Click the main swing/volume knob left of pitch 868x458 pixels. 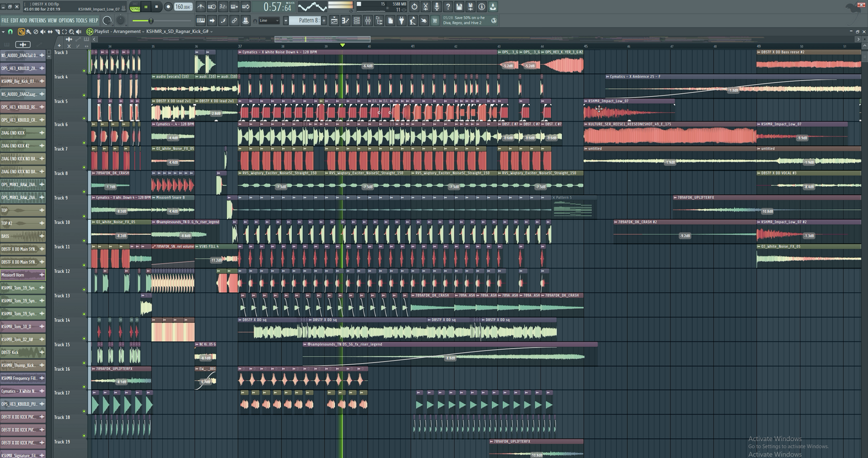pos(107,20)
